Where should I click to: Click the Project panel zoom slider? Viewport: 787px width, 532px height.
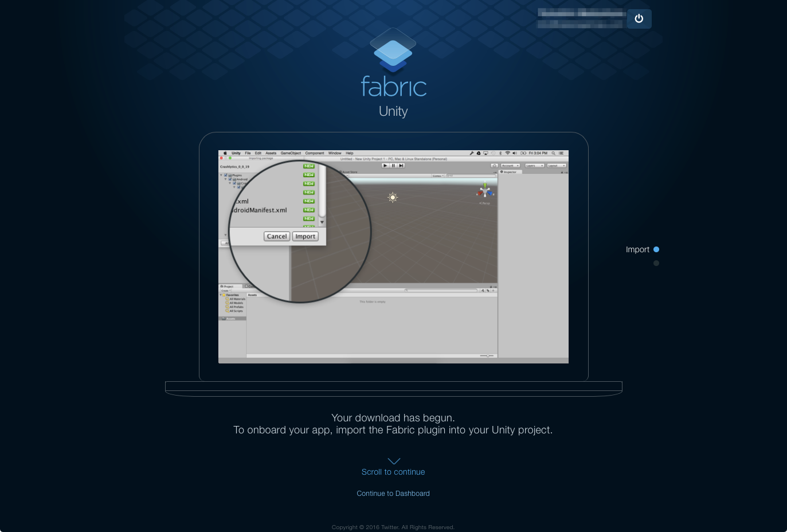[487, 355]
